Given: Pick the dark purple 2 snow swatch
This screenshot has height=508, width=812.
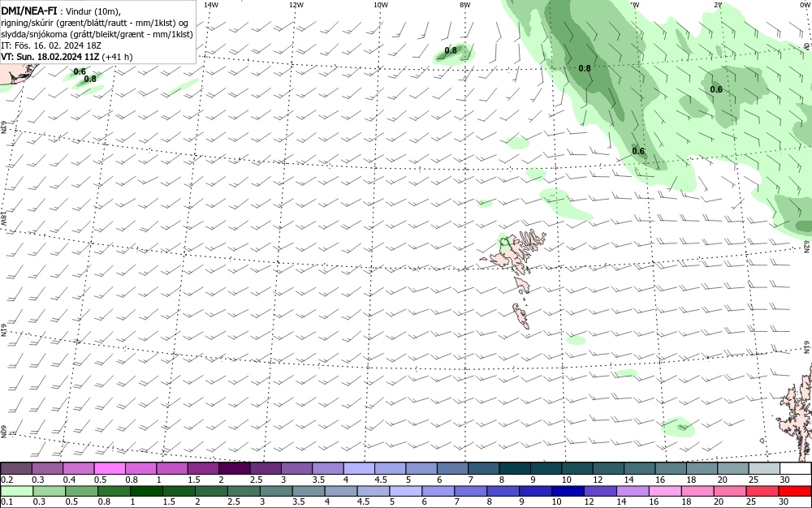Looking at the screenshot, I should (235, 469).
